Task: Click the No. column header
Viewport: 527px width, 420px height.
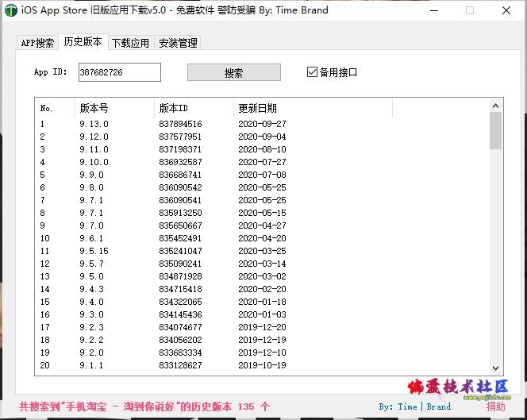Action: tap(55, 108)
